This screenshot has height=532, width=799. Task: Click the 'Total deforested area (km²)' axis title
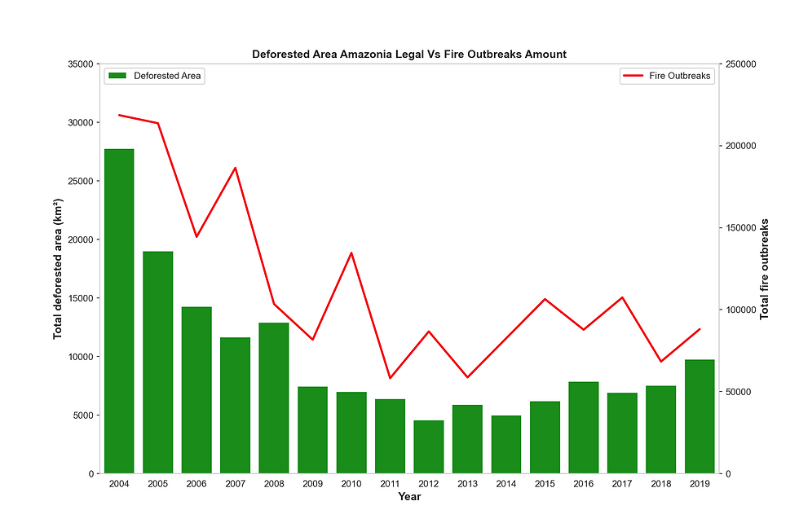57,269
